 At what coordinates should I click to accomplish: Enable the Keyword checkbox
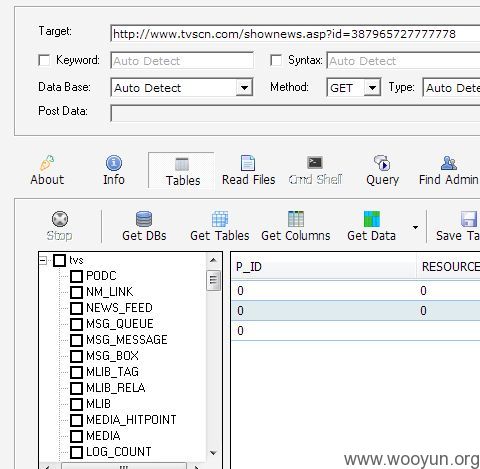[44, 60]
